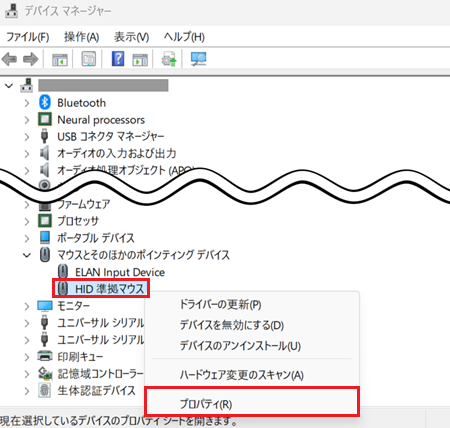Collapse マウスとそのほかのポインティング デバイス category
Image resolution: width=450 pixels, height=428 pixels.
27,255
